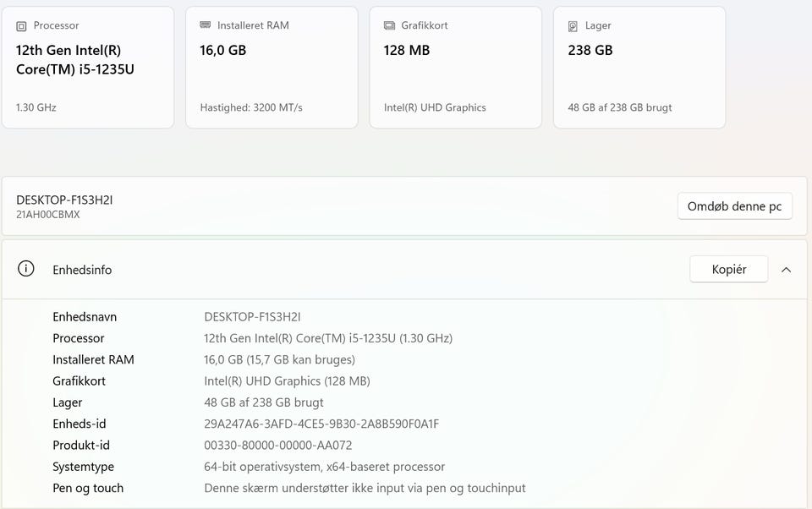Image resolution: width=812 pixels, height=509 pixels.
Task: Click 16,0 GB (15,7 GB kan bruges)
Action: pos(280,360)
